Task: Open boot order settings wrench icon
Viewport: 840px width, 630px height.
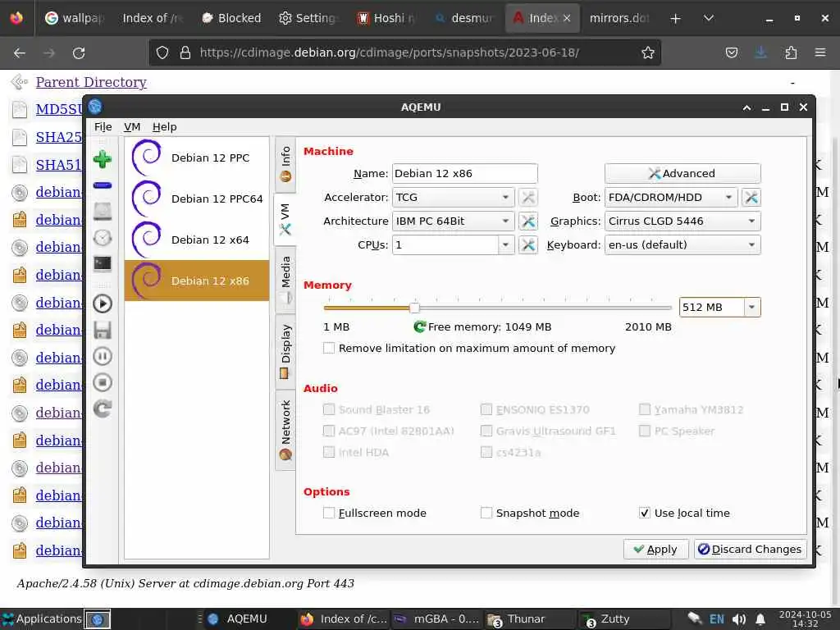Action: tap(751, 197)
